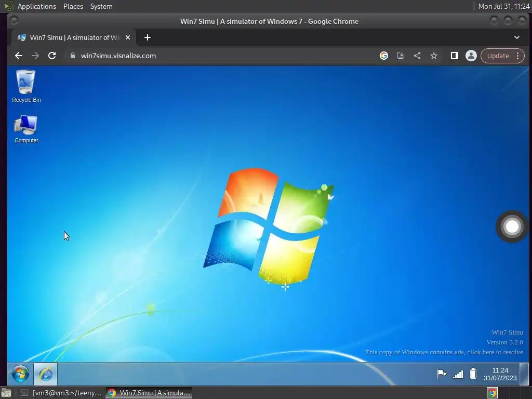The width and height of the screenshot is (532, 399).
Task: Click the Action Center flag tray icon
Action: [442, 374]
